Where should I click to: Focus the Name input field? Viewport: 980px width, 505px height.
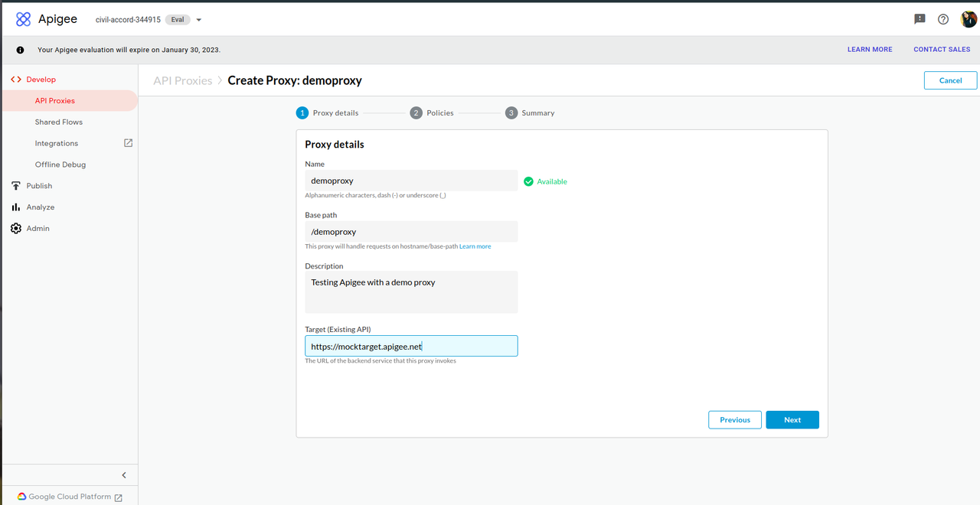pos(411,181)
